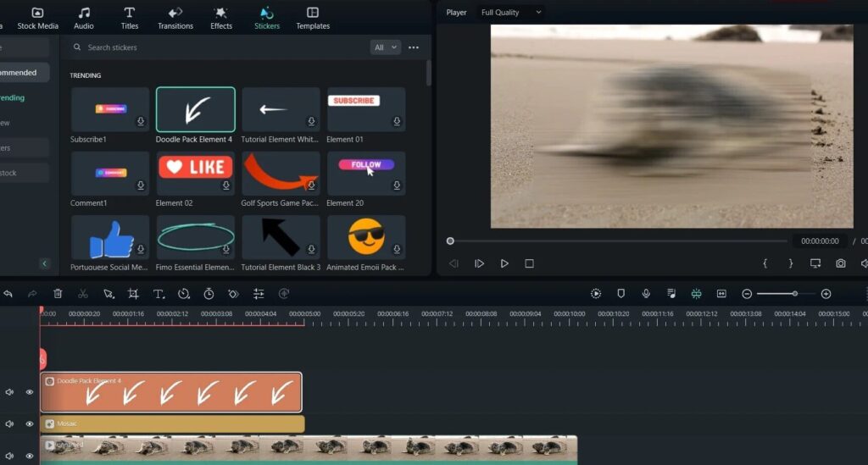
Task: Toggle visibility of Doodle Pack track
Action: [x=30, y=392]
